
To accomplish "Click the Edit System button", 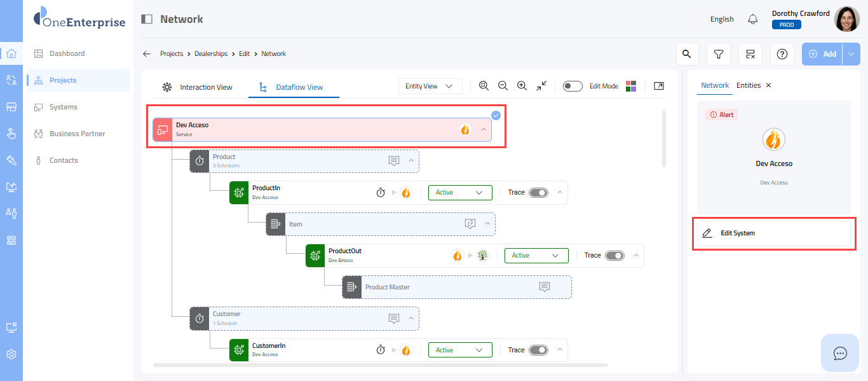I will pyautogui.click(x=773, y=233).
